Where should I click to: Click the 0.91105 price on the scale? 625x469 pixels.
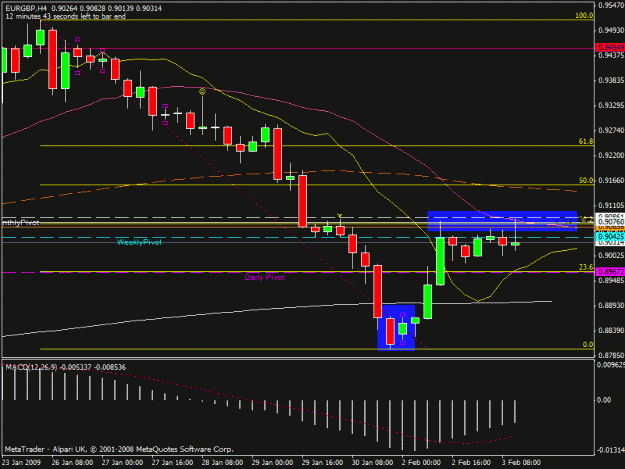pyautogui.click(x=611, y=205)
